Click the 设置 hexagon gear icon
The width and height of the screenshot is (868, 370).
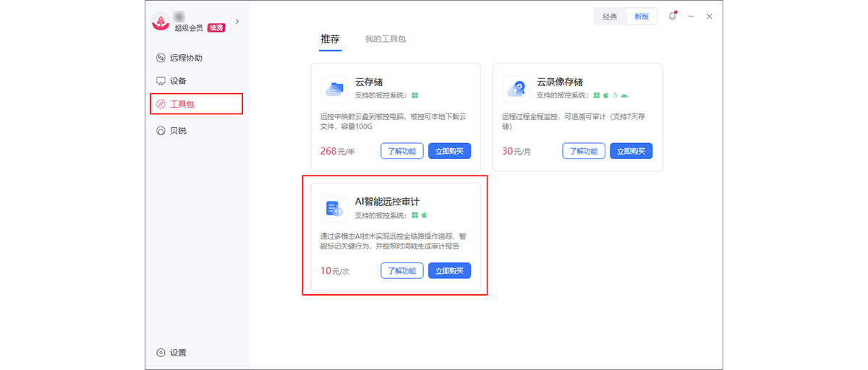point(161,353)
